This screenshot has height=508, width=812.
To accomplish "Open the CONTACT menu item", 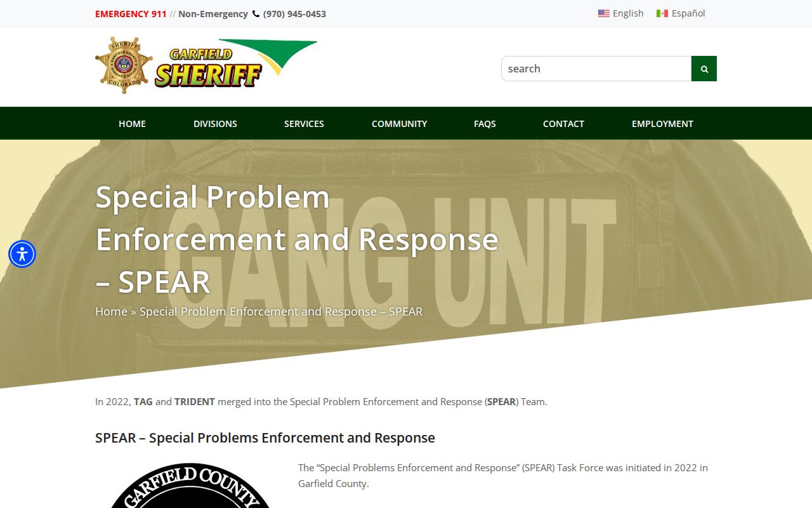I will click(563, 123).
